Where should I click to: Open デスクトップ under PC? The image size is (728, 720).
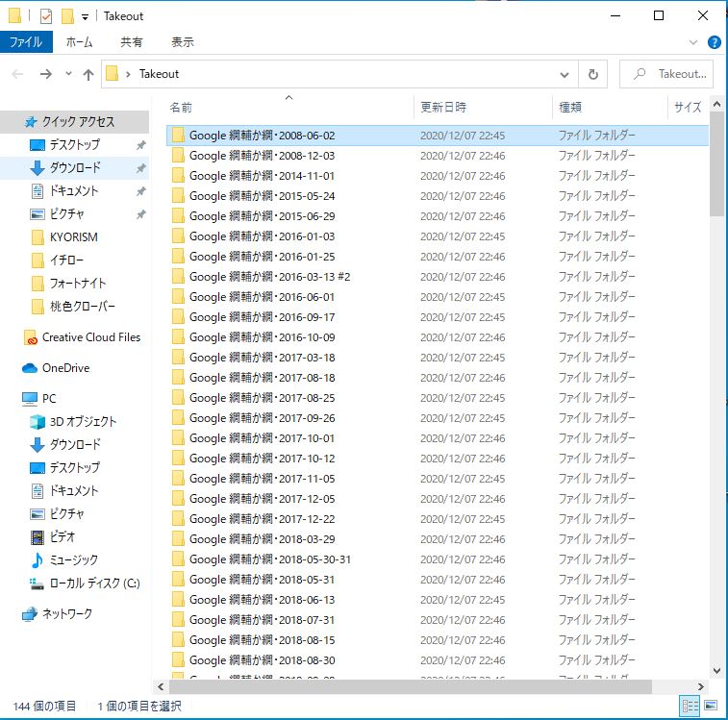coord(74,467)
